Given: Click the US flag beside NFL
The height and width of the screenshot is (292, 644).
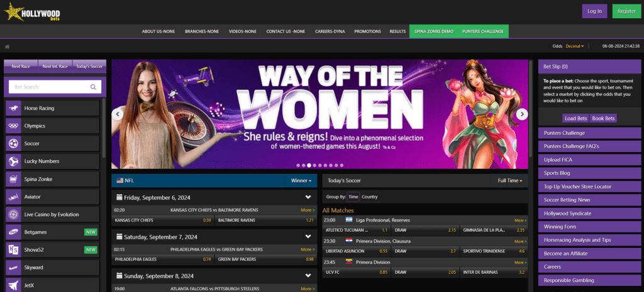Looking at the screenshot, I should pyautogui.click(x=120, y=180).
